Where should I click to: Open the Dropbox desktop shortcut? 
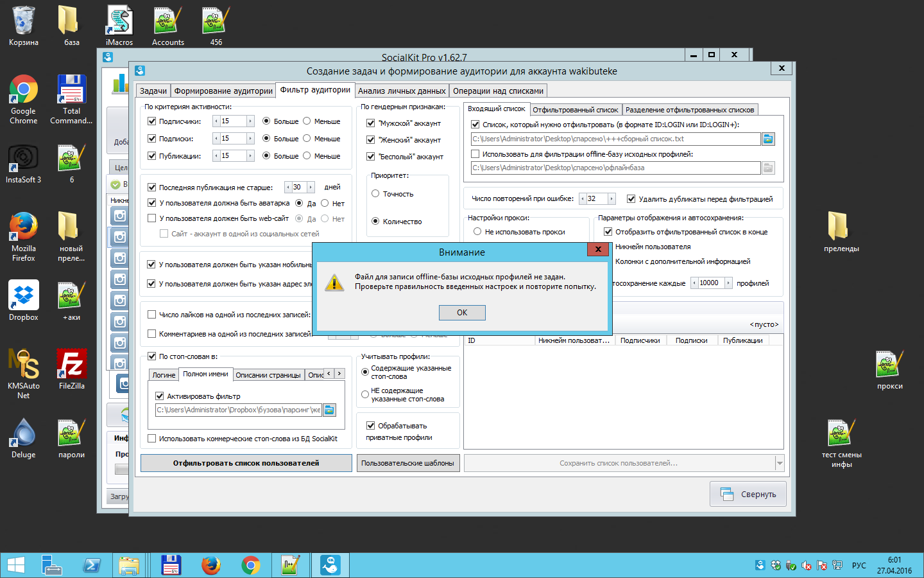point(24,301)
